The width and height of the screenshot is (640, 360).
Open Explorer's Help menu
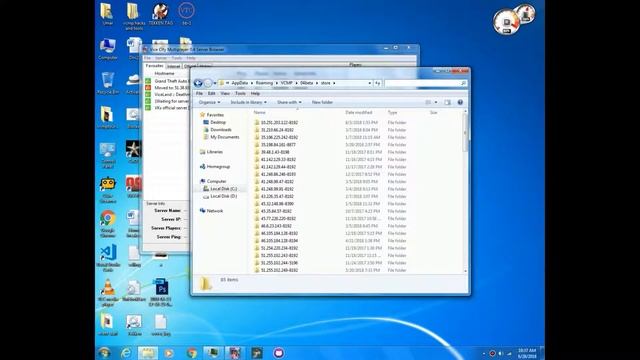point(255,93)
